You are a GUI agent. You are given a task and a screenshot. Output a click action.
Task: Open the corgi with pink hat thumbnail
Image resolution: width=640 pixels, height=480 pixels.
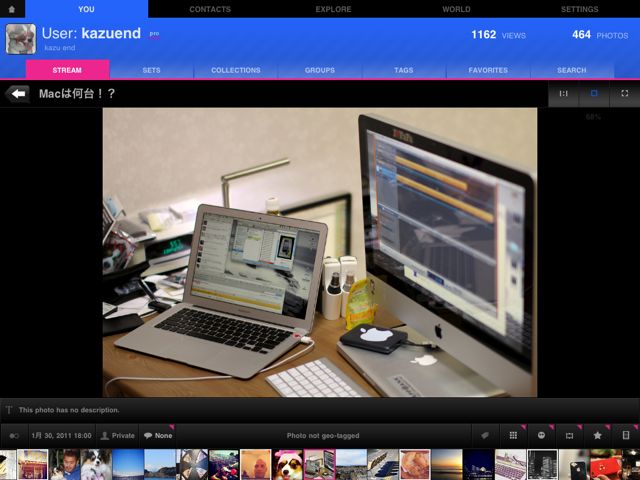click(x=287, y=464)
